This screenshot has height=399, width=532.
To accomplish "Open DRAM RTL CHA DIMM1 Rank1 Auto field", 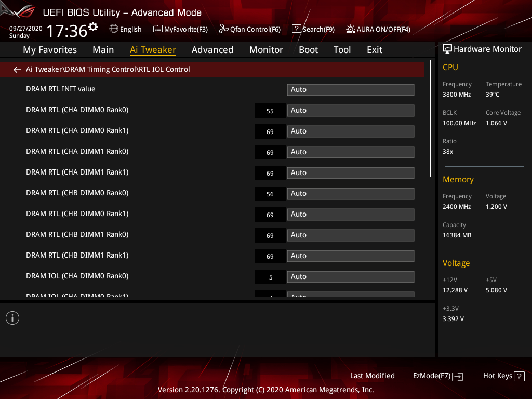I will click(x=351, y=172).
